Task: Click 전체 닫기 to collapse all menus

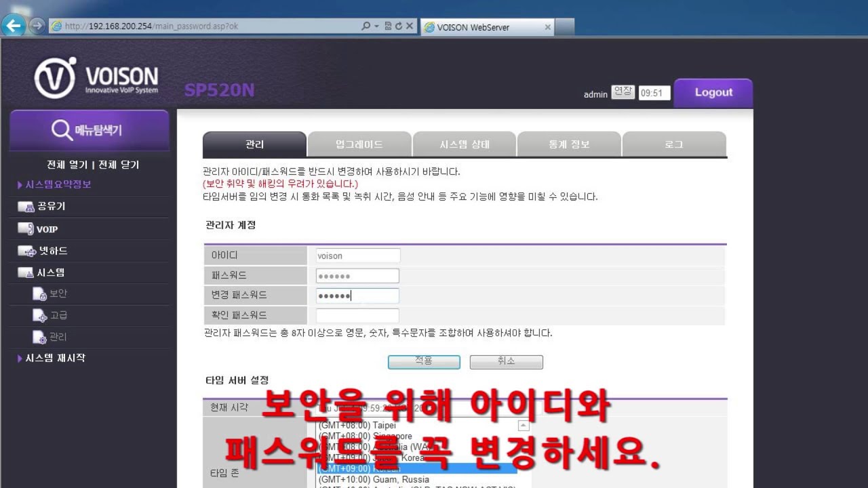Action: (119, 165)
